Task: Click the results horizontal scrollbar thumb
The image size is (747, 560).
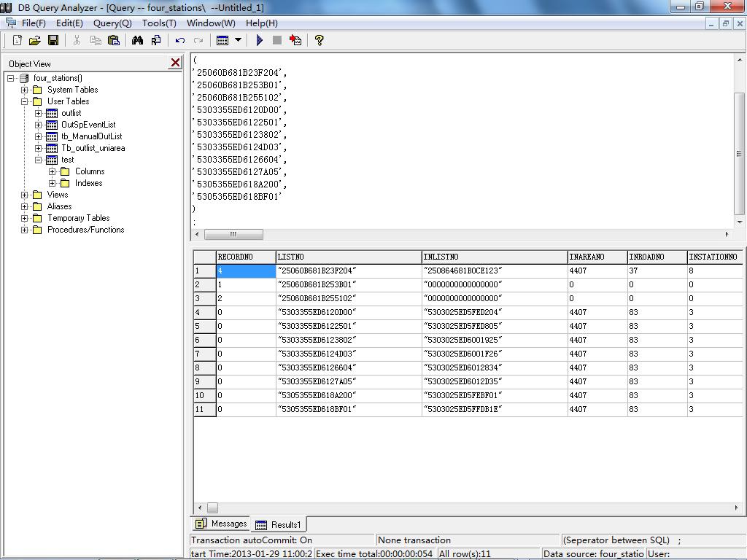Action: point(212,507)
